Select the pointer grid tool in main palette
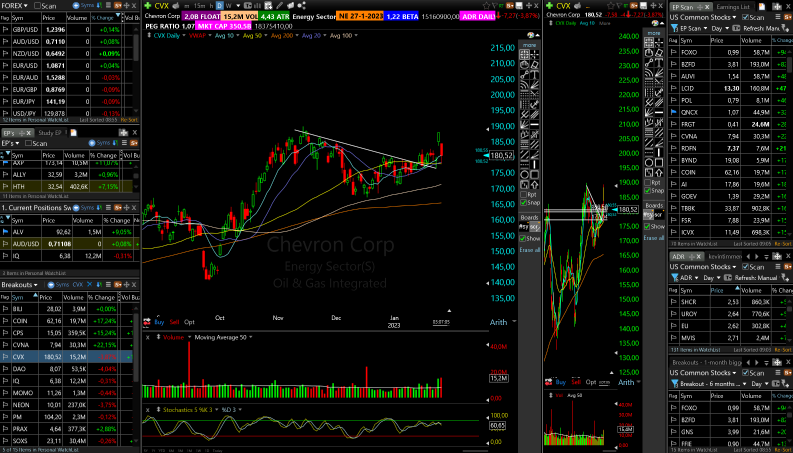 524,55
